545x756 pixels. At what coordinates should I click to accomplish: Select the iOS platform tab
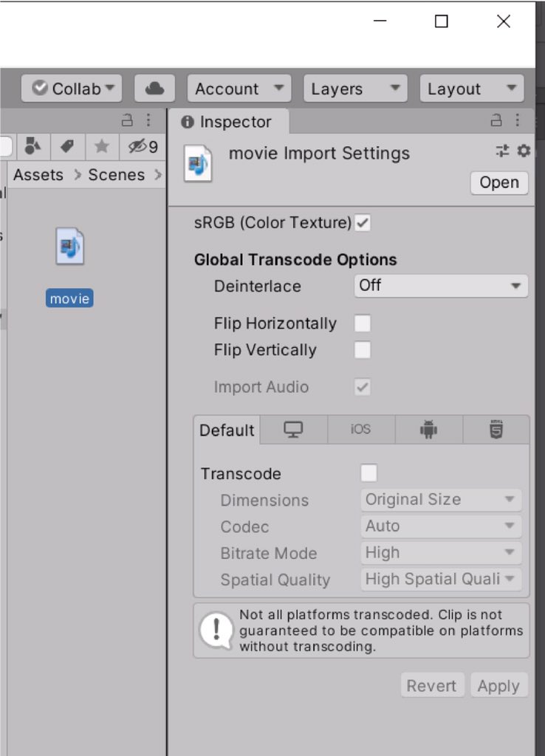[x=361, y=430]
